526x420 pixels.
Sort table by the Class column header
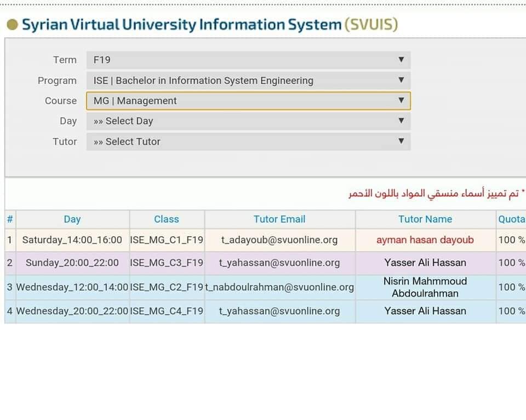(167, 219)
